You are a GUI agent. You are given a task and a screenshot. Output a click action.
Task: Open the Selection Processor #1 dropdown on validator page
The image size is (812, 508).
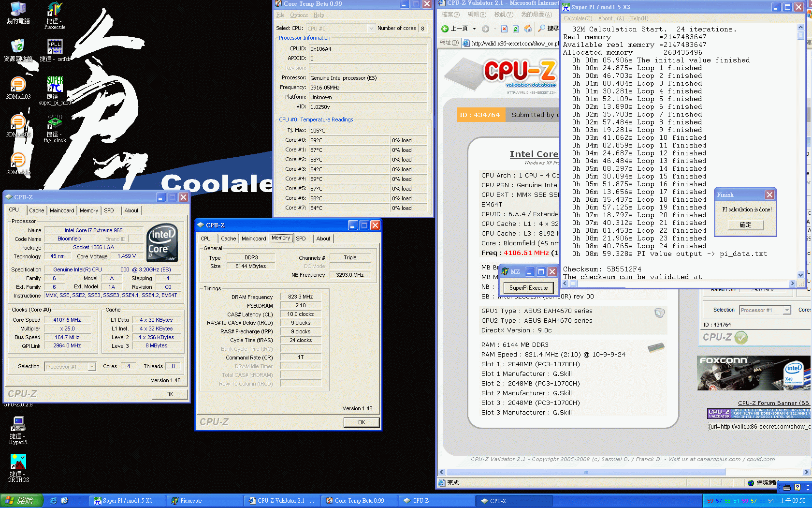point(787,310)
